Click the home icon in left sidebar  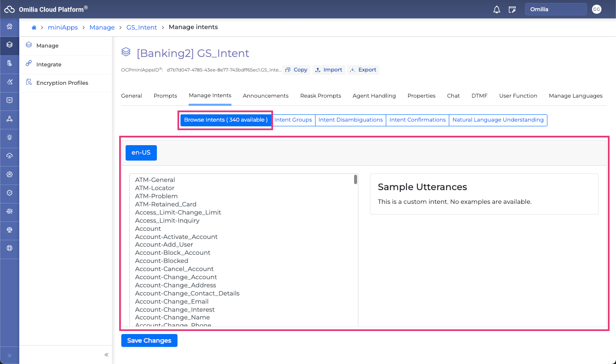[9, 27]
